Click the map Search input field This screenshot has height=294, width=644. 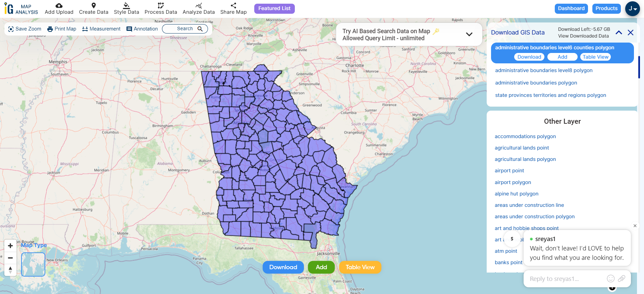tap(185, 29)
